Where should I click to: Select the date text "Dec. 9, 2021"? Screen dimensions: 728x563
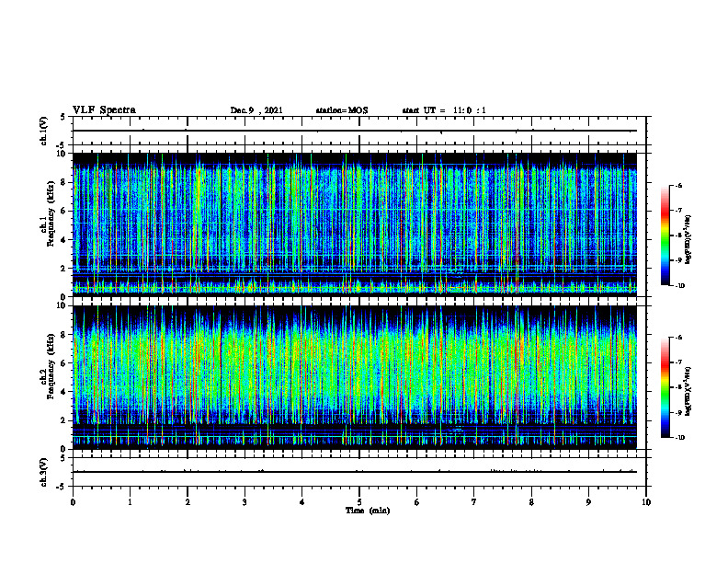click(256, 110)
